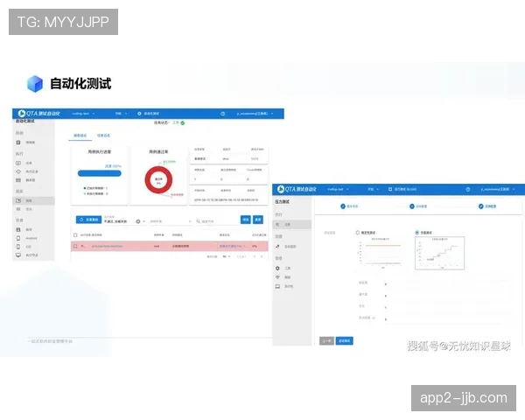Click the blue 启动测试 button at the bottom
The height and width of the screenshot is (420, 525).
click(x=345, y=339)
